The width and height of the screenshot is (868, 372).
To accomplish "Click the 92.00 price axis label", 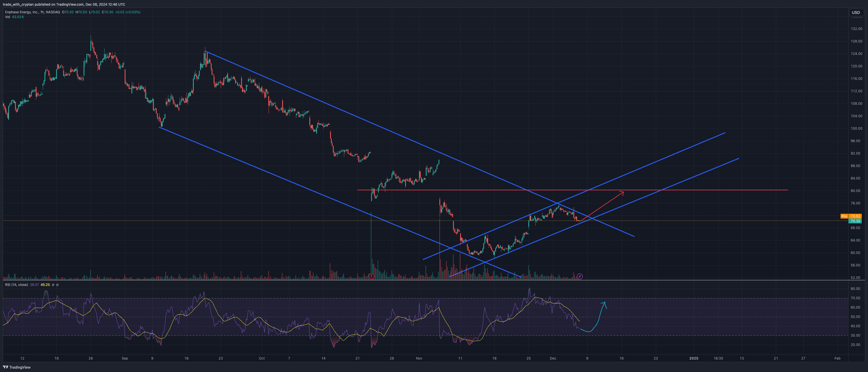I will [856, 153].
